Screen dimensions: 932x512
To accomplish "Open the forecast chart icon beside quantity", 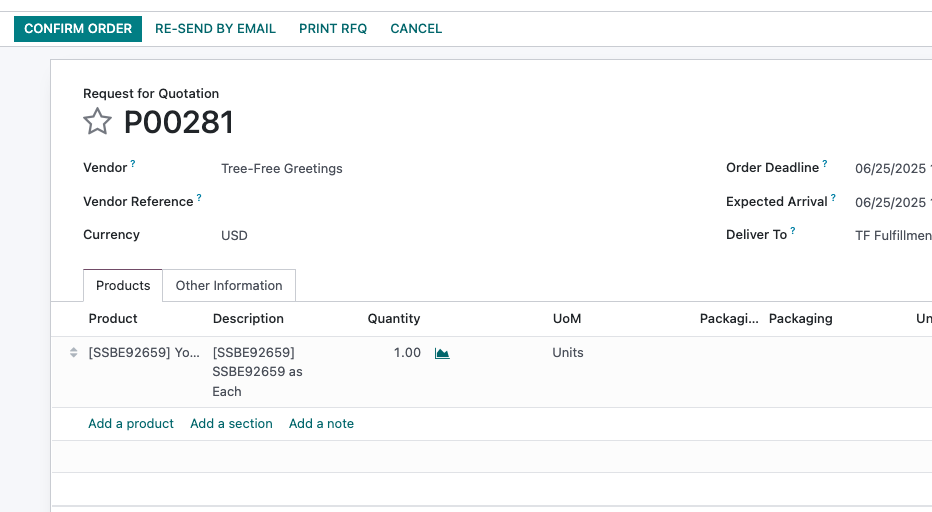I will 442,353.
